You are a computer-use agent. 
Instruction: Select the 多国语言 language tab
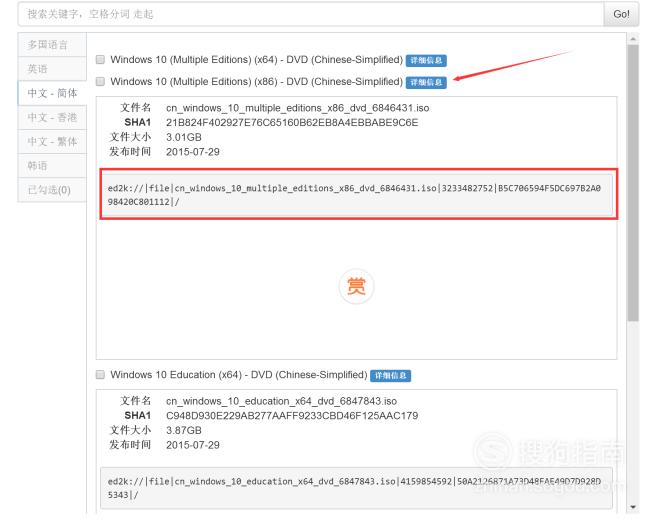coord(52,45)
